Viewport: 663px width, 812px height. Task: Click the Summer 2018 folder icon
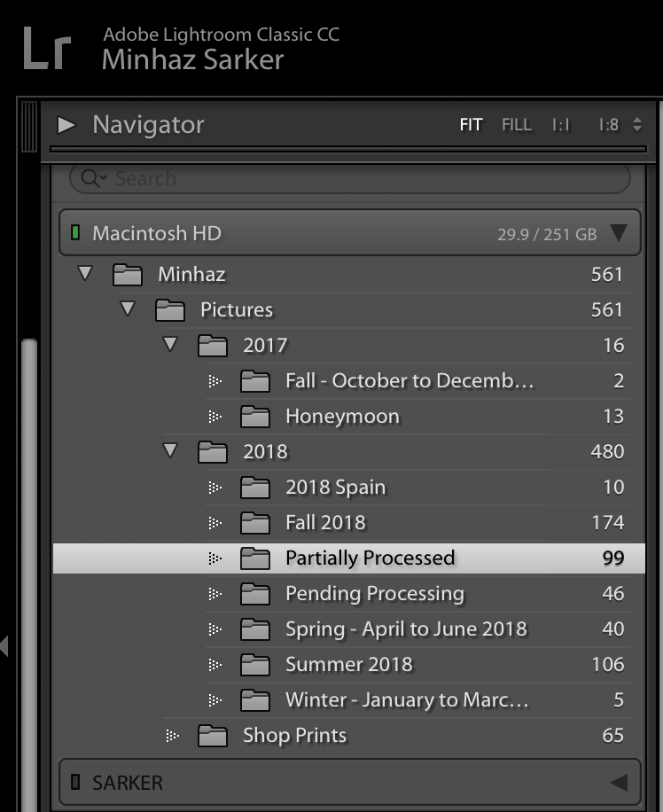tap(255, 665)
